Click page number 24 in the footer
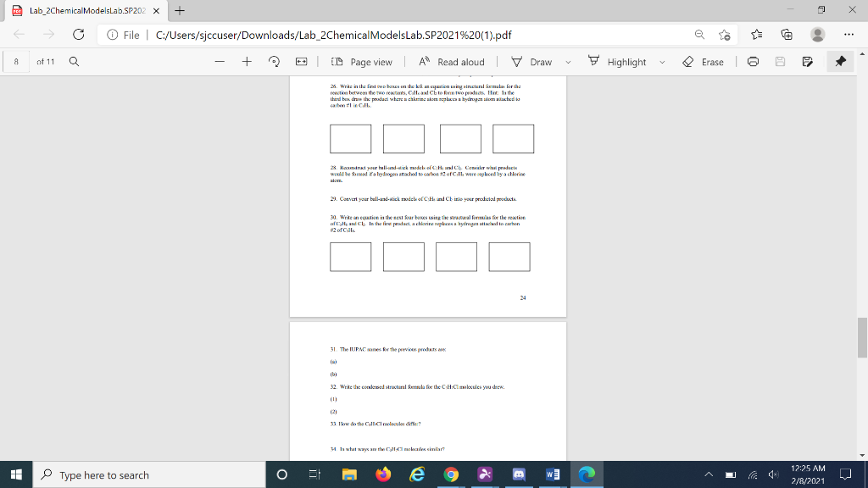Viewport: 868px width, 488px height. click(523, 297)
